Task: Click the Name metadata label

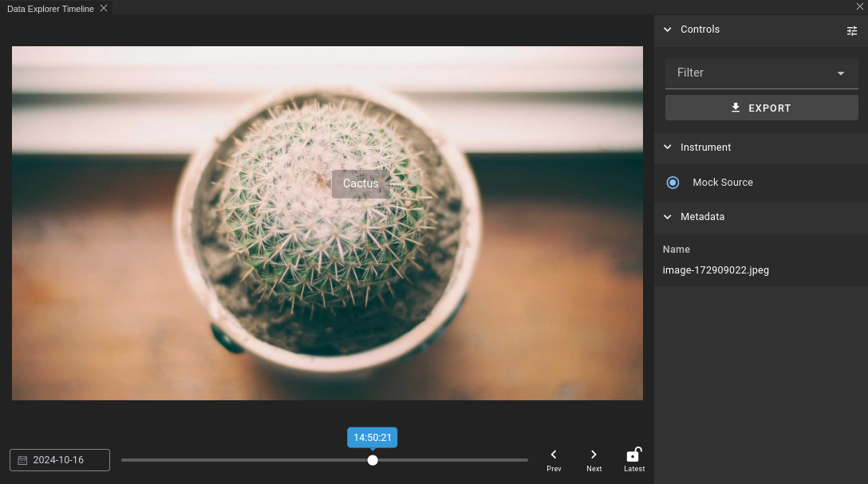Action: [x=677, y=250]
